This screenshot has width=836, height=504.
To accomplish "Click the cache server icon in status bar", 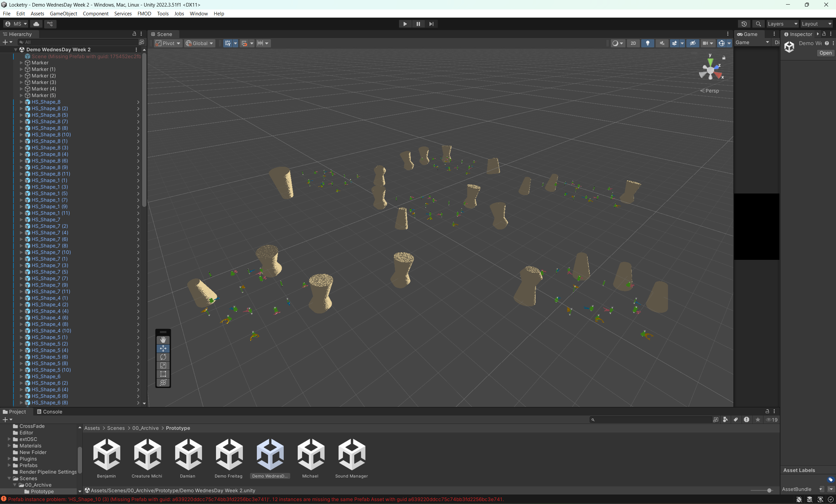I will point(810,499).
